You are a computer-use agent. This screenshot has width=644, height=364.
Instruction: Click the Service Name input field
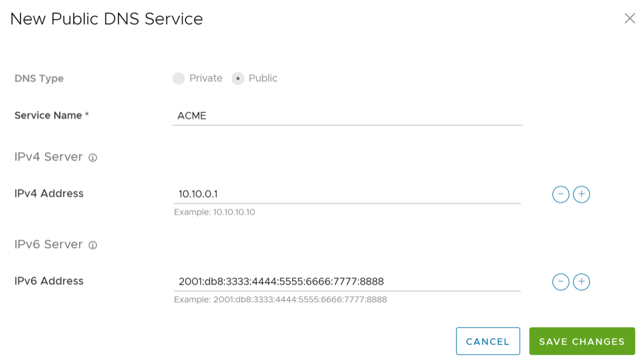pyautogui.click(x=347, y=116)
